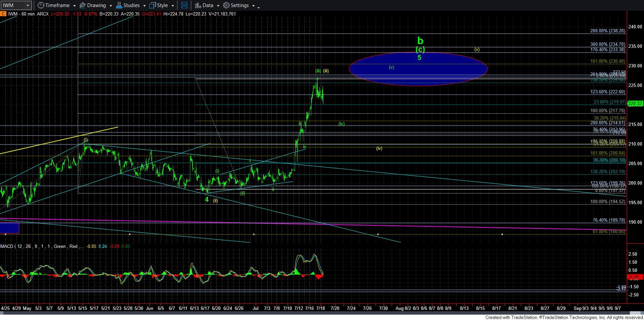Click the magenta horizontal trend line

[313, 224]
